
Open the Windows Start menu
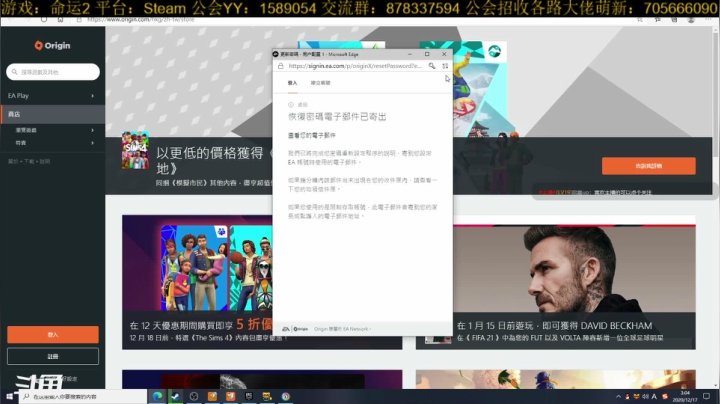(9, 396)
